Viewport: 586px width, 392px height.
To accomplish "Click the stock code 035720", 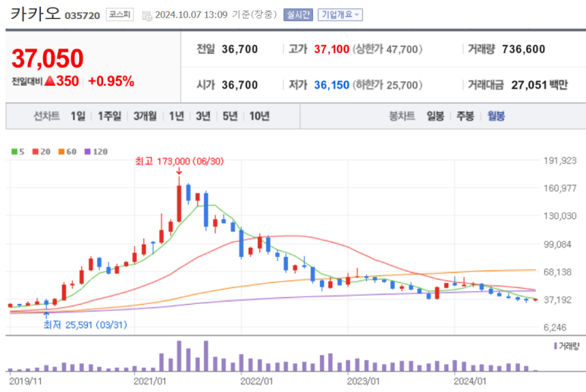I will [82, 16].
